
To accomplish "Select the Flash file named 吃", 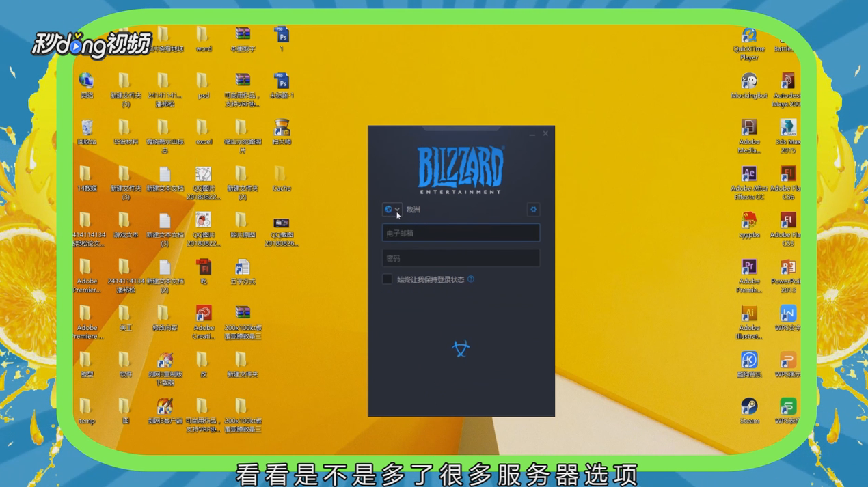I will point(203,272).
